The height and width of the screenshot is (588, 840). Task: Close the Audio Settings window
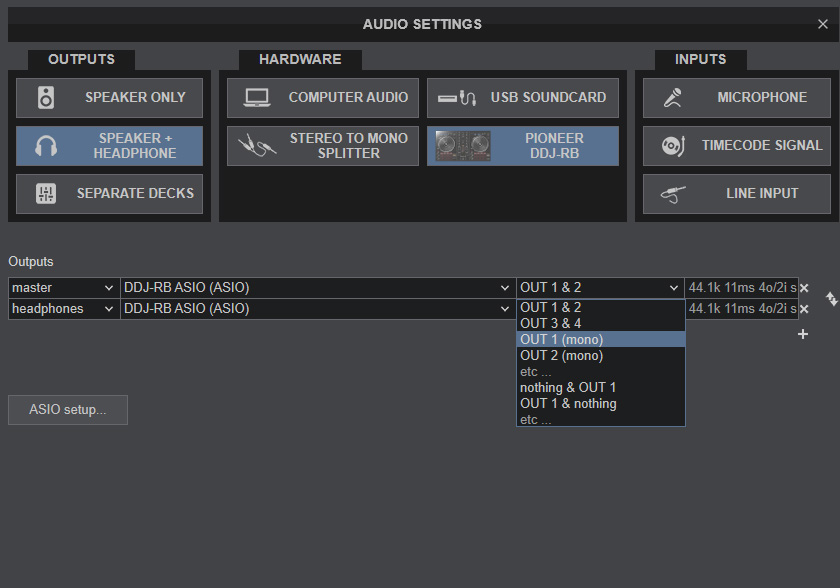pos(823,24)
